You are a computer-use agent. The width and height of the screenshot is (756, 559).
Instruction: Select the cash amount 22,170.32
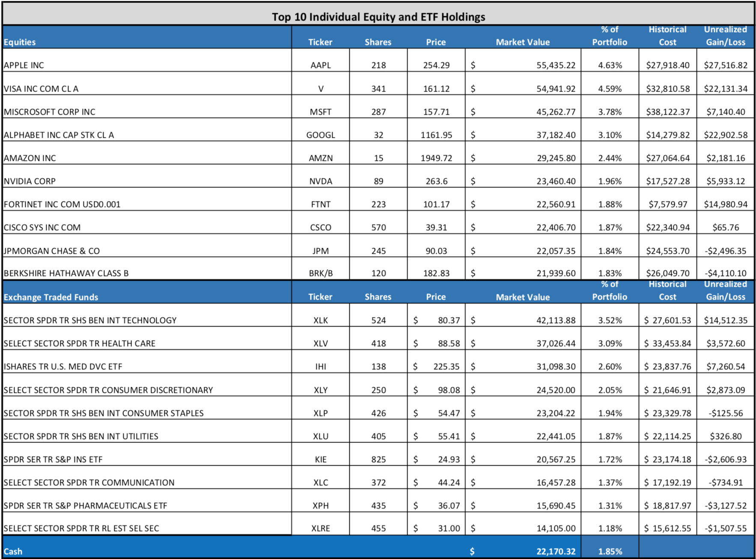pos(556,551)
